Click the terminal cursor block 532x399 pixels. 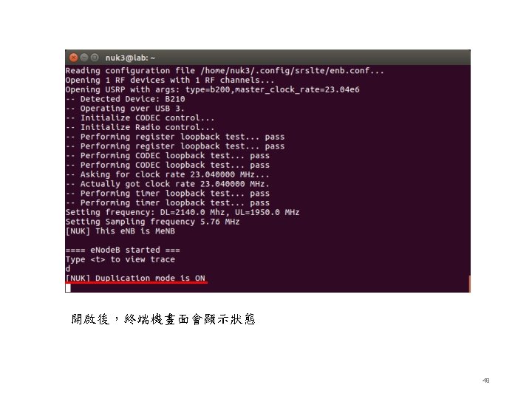pyautogui.click(x=68, y=288)
